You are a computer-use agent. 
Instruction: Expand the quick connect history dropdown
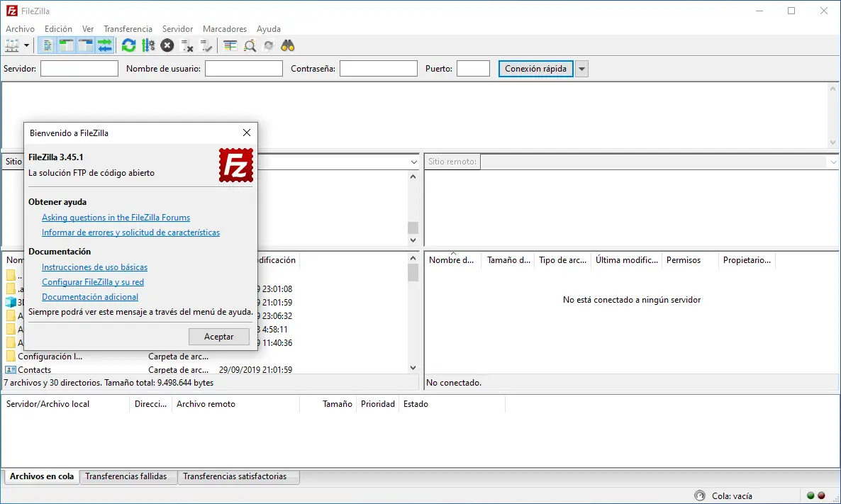[x=582, y=69]
